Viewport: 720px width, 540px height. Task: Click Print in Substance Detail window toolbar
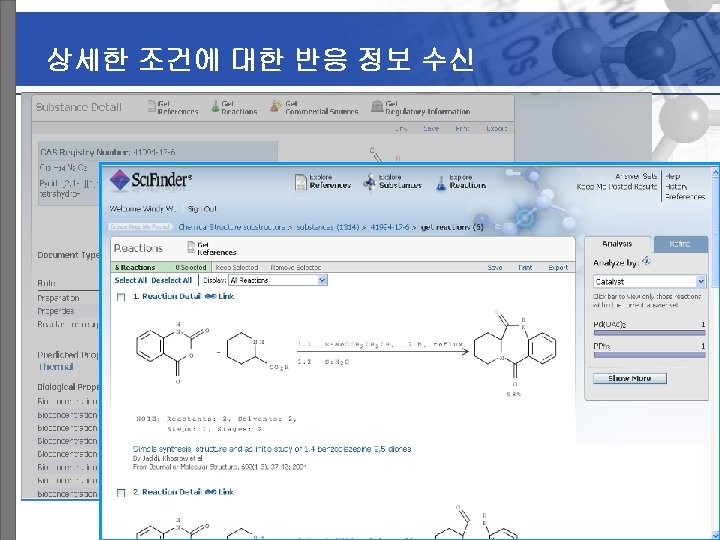(x=462, y=129)
